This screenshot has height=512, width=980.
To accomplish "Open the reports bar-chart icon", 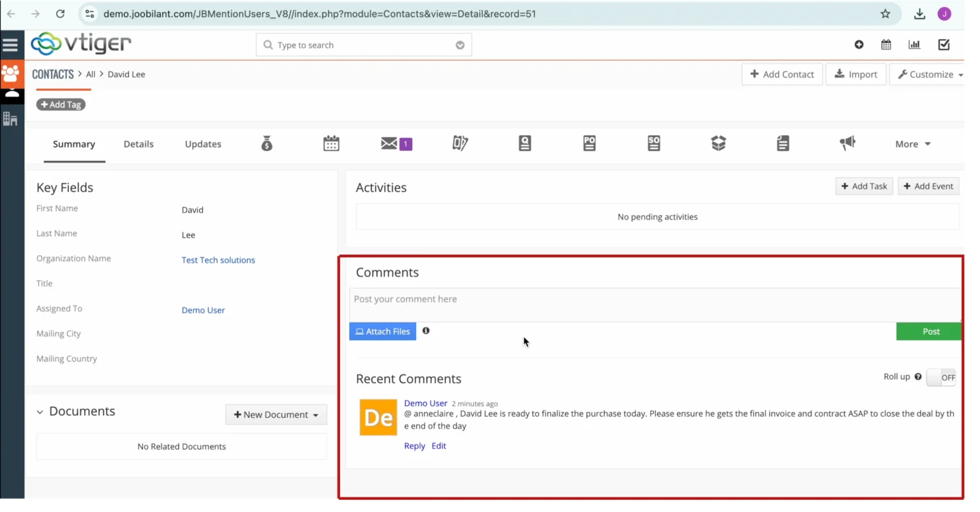I will pyautogui.click(x=914, y=45).
